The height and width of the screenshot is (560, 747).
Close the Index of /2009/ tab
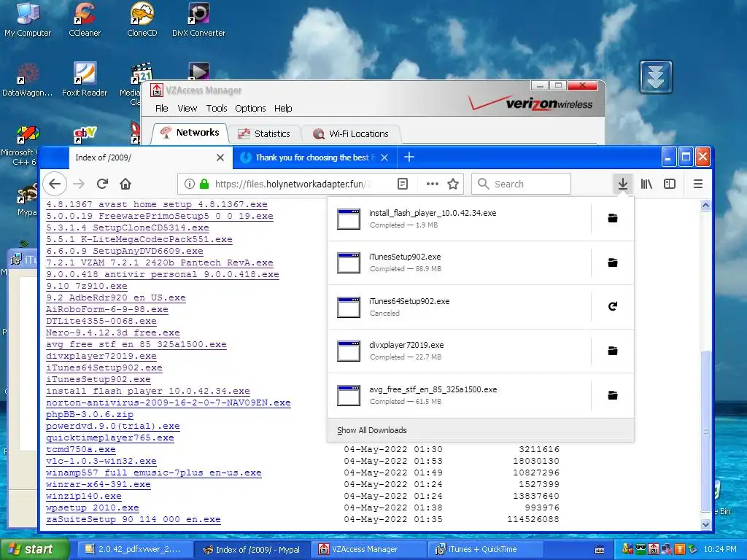click(220, 157)
